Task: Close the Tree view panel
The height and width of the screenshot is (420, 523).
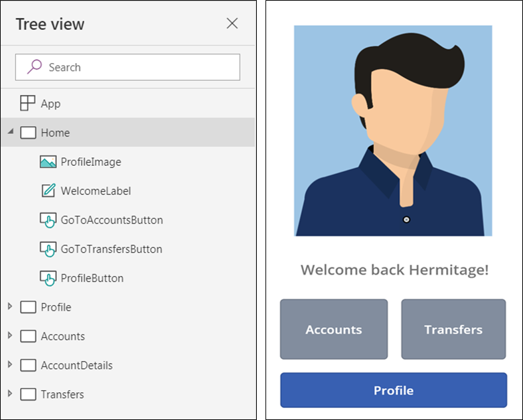Action: pos(232,23)
